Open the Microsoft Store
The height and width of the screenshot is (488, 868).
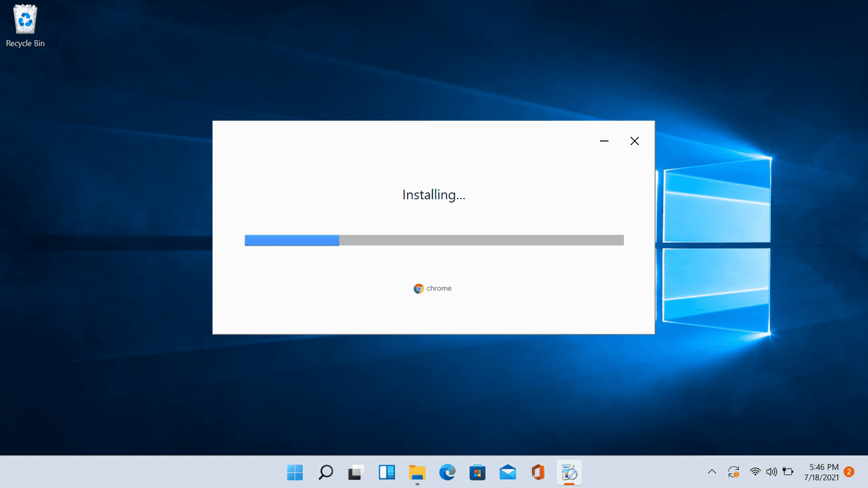click(477, 472)
